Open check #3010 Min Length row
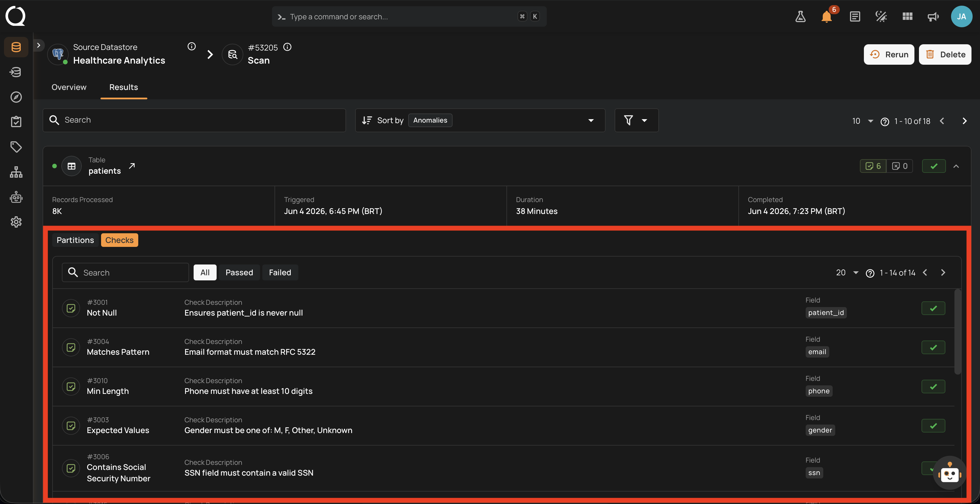The height and width of the screenshot is (504, 980). 503,387
